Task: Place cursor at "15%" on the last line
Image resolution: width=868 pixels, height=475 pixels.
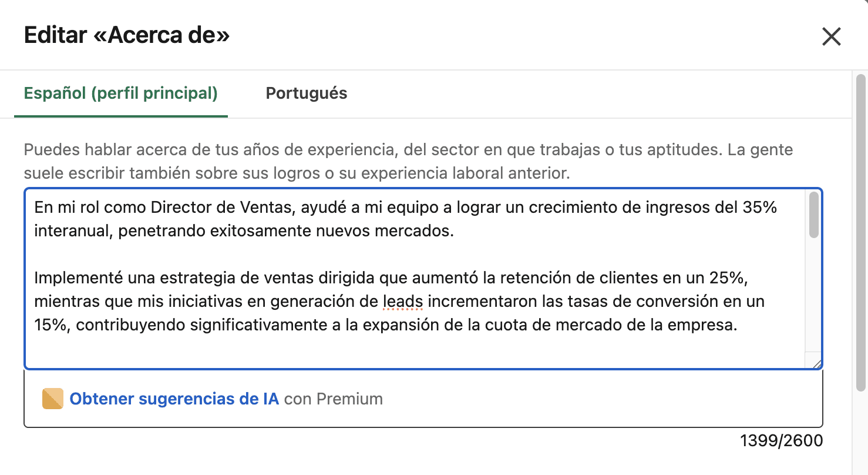Action: [52, 325]
